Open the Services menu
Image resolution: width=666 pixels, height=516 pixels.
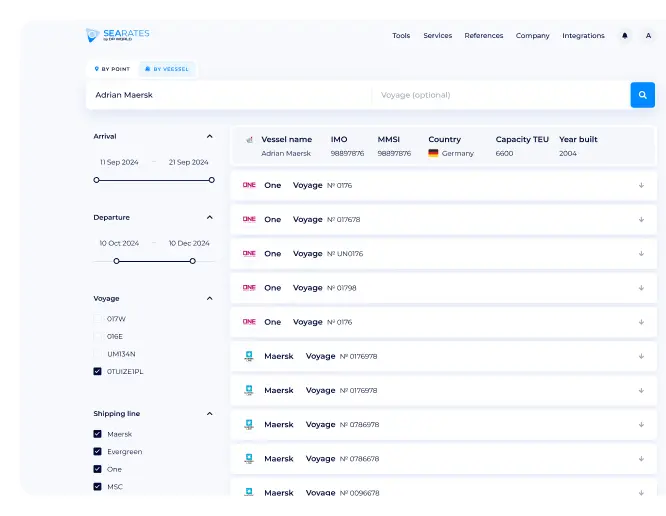(437, 36)
